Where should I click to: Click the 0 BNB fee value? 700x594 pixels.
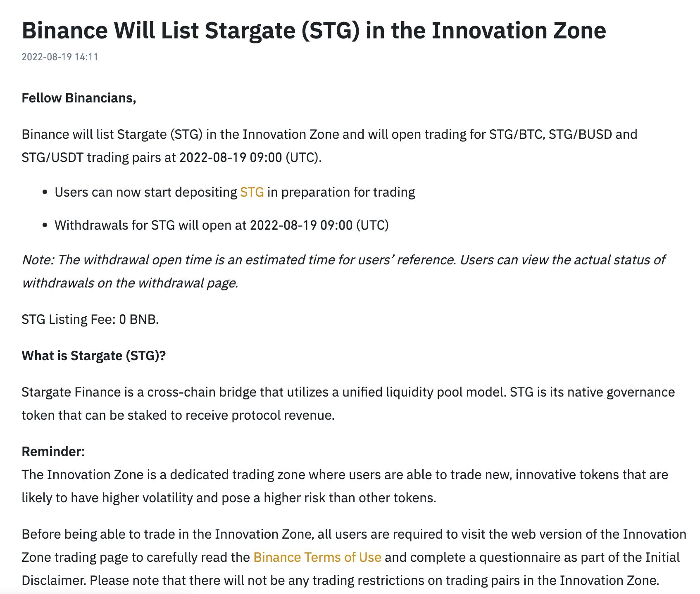(x=138, y=320)
